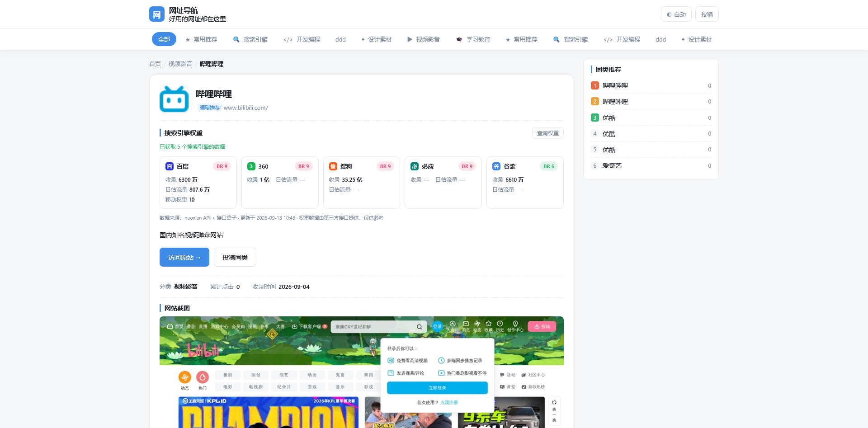Click the BR 9 badge on the 百度 card
This screenshot has width=868, height=428.
(222, 166)
